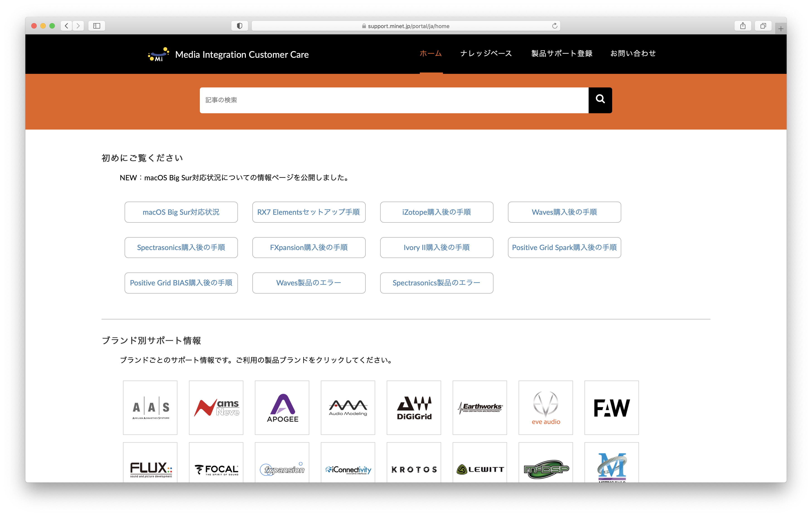Open the Metric Halo brand tile
The width and height of the screenshot is (812, 516).
click(612, 462)
